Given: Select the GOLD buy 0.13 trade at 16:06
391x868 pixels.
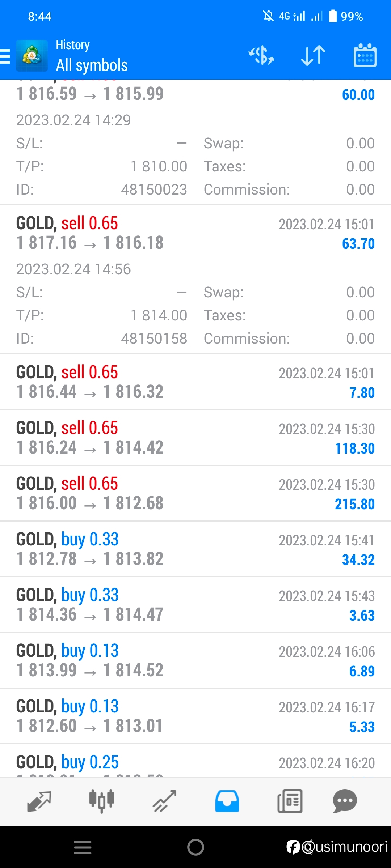Looking at the screenshot, I should (195, 660).
